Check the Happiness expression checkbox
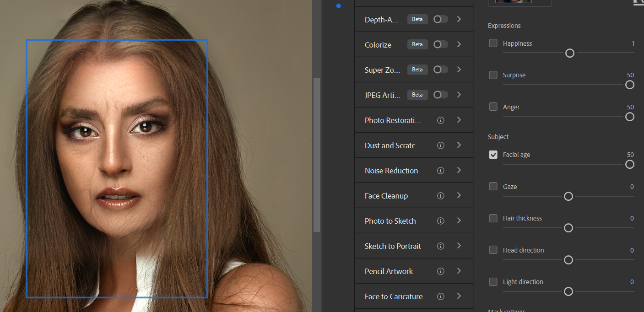The height and width of the screenshot is (312, 644). (x=493, y=43)
